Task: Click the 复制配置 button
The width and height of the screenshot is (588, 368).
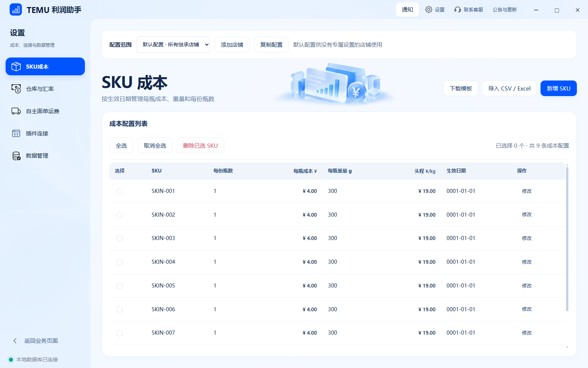Action: click(271, 45)
